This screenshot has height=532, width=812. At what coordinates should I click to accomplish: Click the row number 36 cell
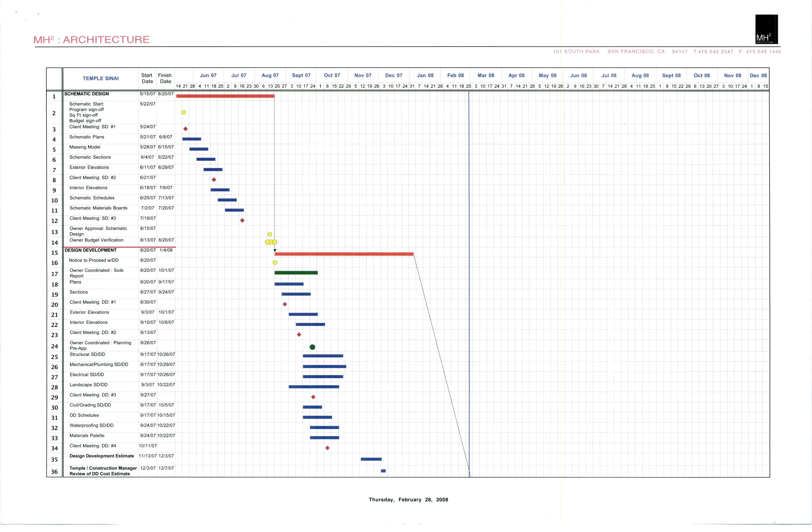coord(55,472)
